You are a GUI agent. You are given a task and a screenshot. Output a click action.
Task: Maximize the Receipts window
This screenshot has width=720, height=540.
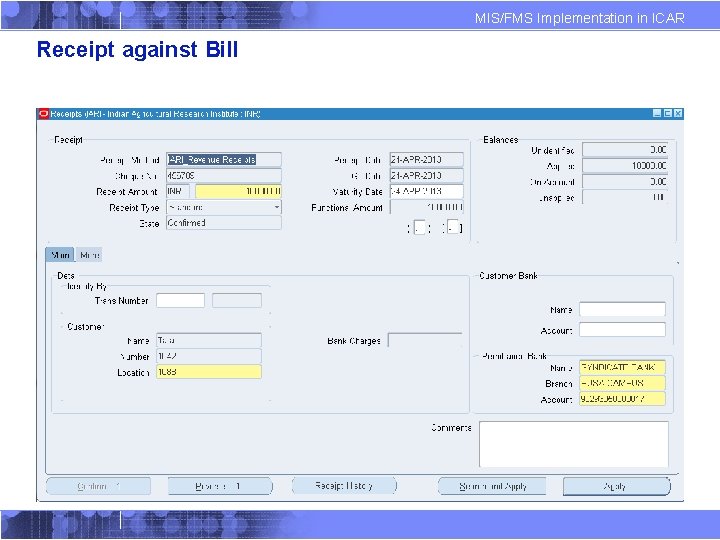(x=668, y=113)
